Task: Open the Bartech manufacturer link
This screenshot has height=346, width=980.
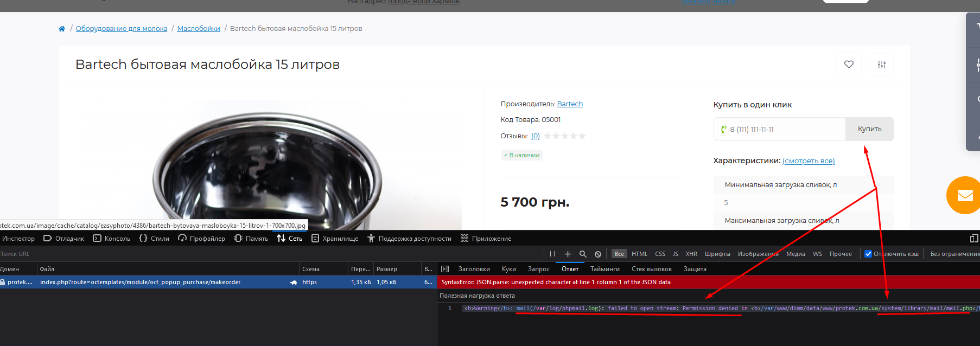Action: coord(570,104)
